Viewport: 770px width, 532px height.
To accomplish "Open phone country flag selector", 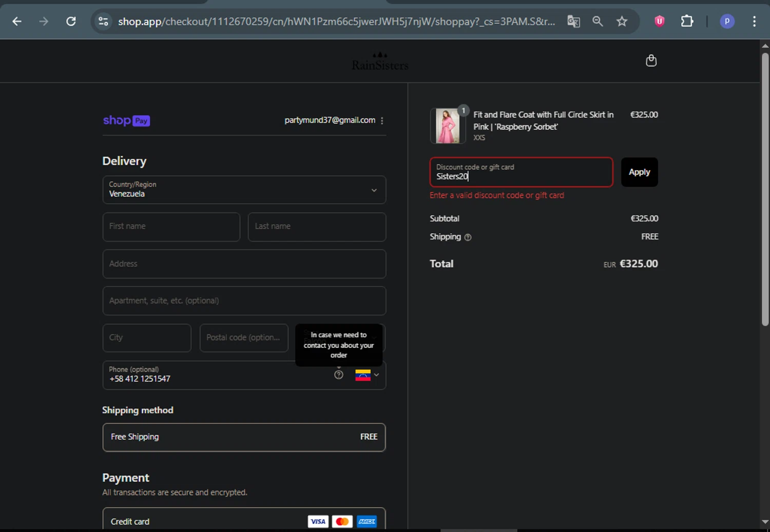I will [x=367, y=375].
